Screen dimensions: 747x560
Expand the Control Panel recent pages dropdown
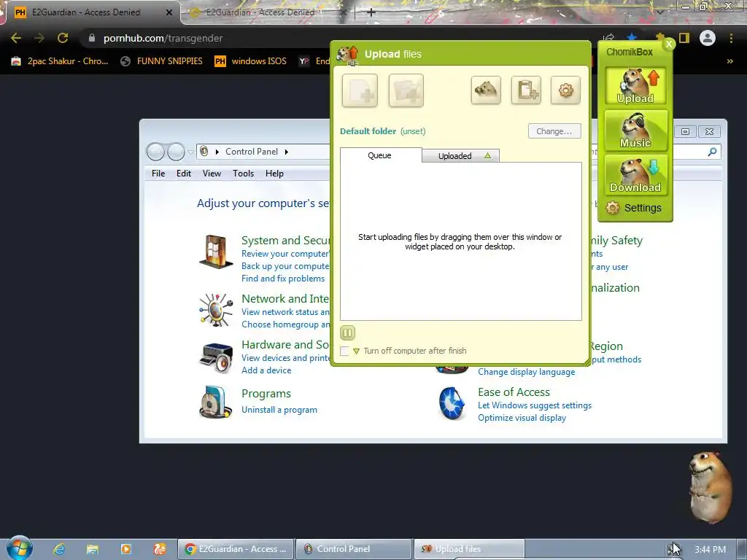190,152
